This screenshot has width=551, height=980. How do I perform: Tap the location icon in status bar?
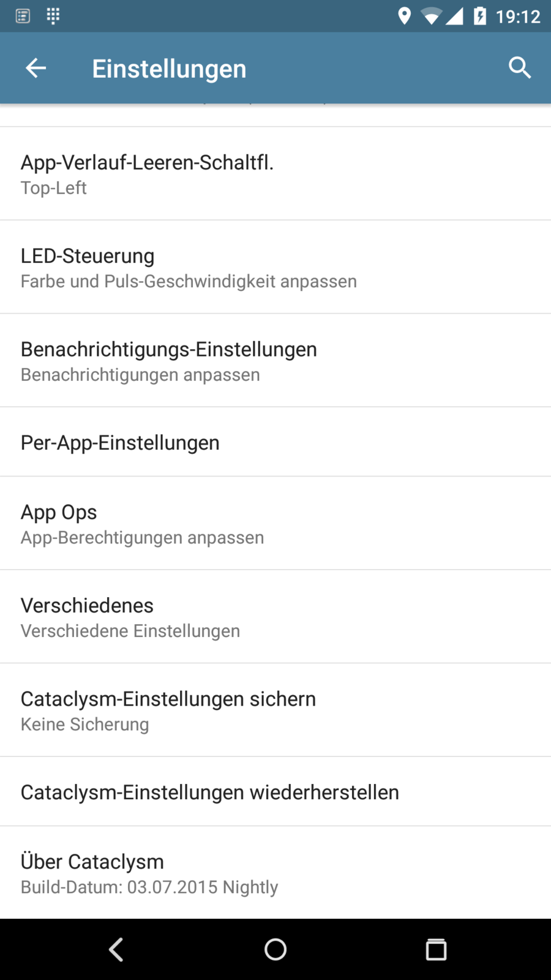(x=404, y=16)
